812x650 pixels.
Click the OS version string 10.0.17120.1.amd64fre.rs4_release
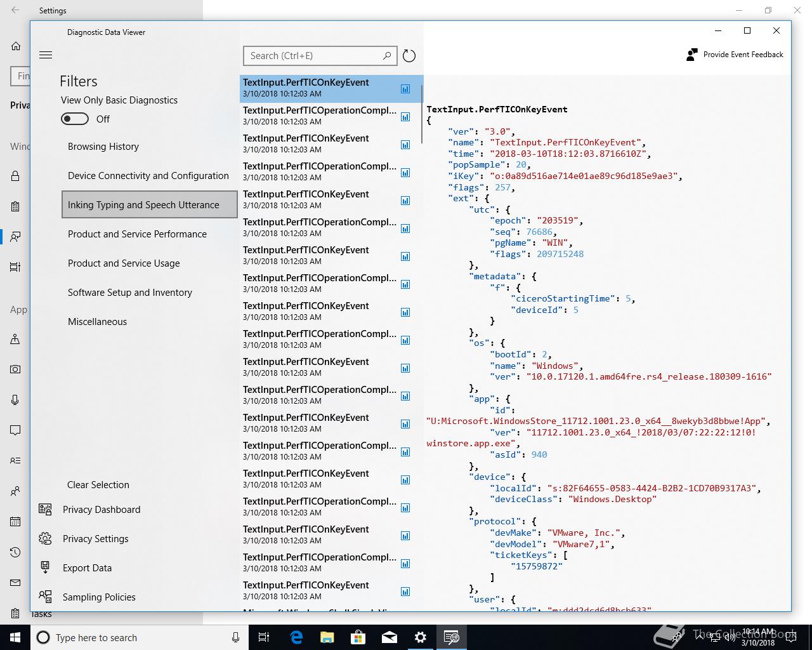[648, 376]
